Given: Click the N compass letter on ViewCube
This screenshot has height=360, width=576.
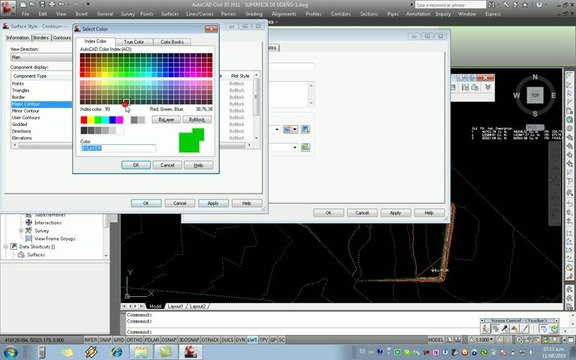Looking at the screenshot, I should [535, 77].
